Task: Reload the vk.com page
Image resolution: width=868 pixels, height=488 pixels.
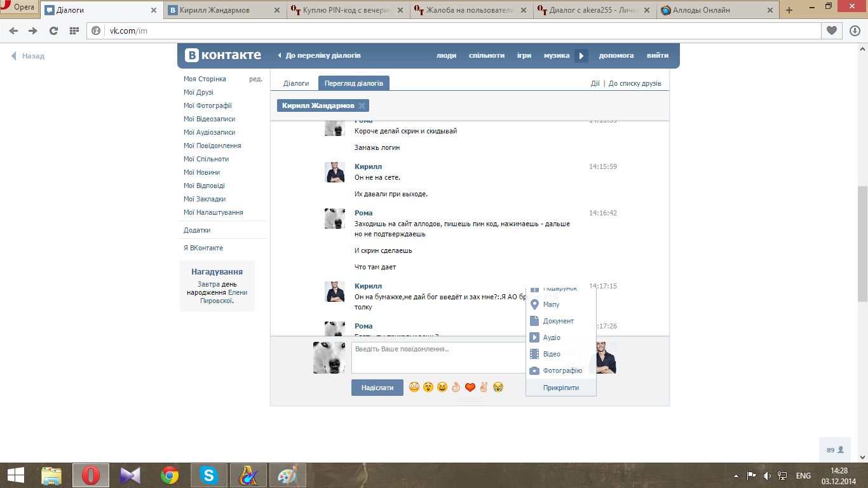Action: (x=53, y=30)
